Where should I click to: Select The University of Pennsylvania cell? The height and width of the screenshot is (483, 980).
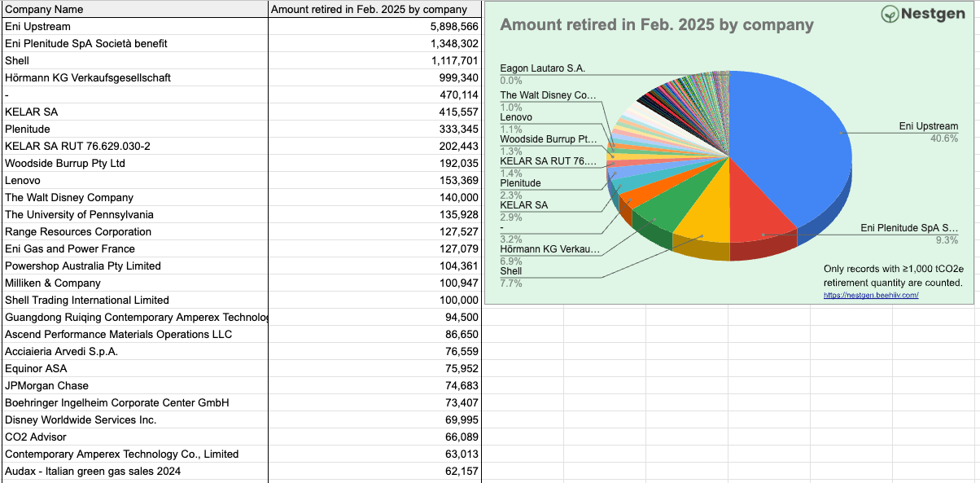click(x=134, y=215)
